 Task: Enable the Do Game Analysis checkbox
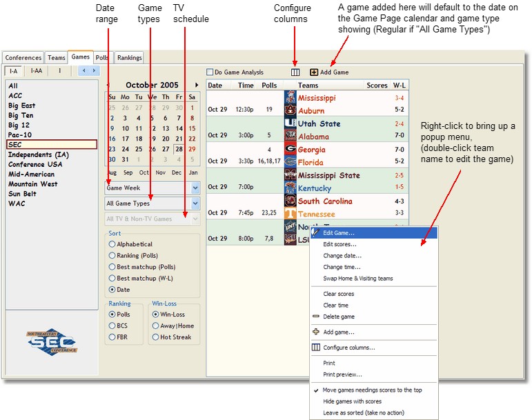[x=210, y=72]
